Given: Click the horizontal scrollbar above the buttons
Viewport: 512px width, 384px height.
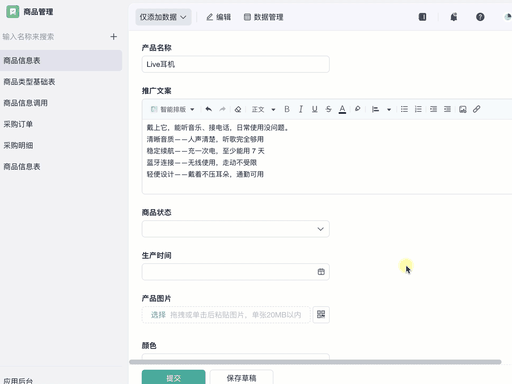Looking at the screenshot, I should [315, 362].
